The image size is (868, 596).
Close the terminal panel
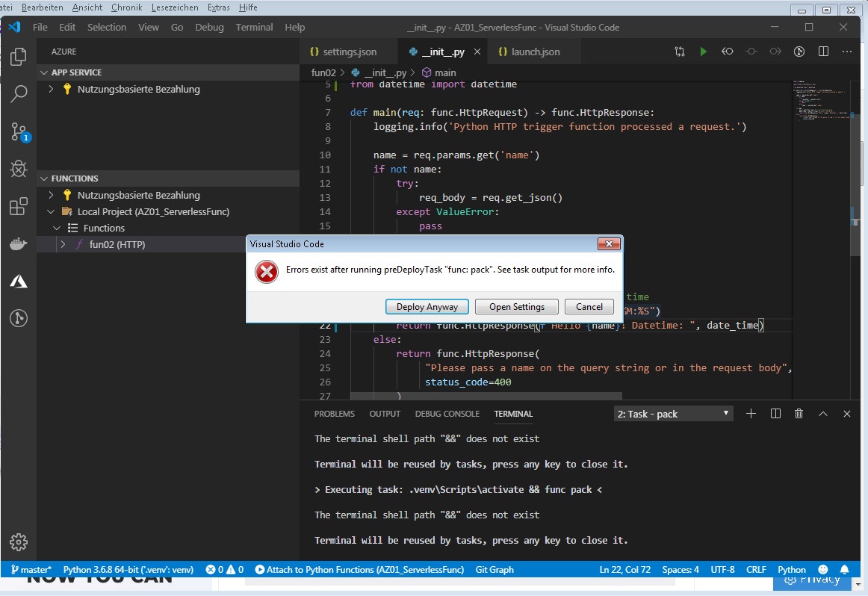point(847,413)
